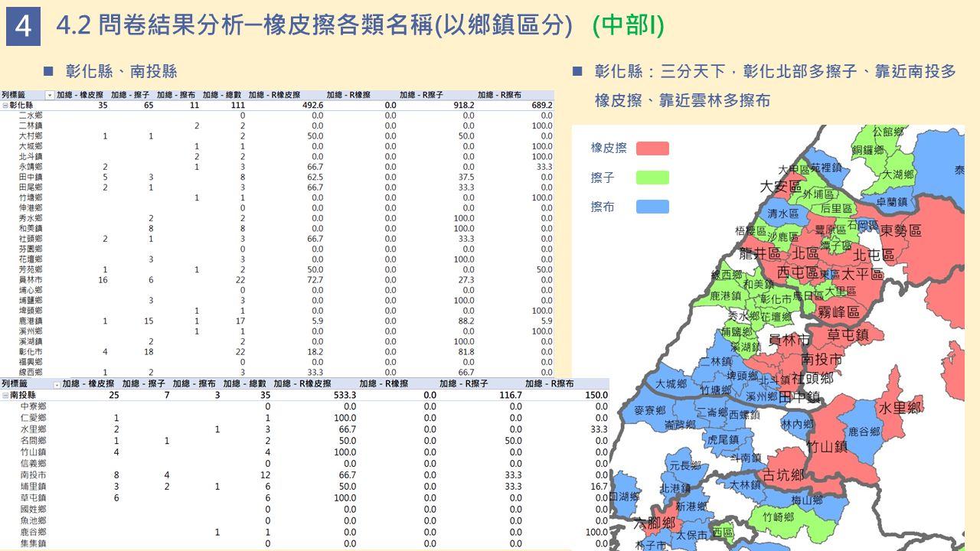Collapse the 南投縣 group row
Image resolution: width=980 pixels, height=551 pixels.
click(5, 395)
